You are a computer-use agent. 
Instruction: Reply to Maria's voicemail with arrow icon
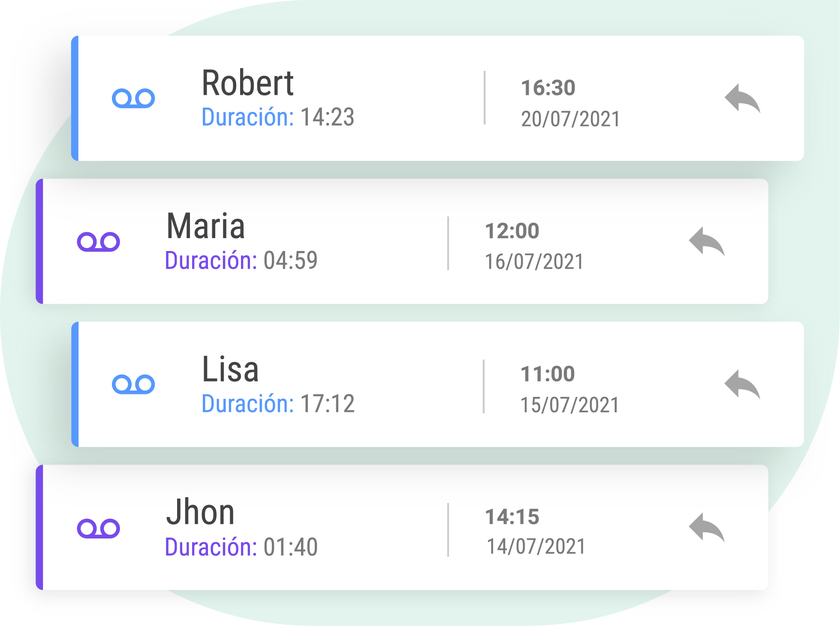707,242
